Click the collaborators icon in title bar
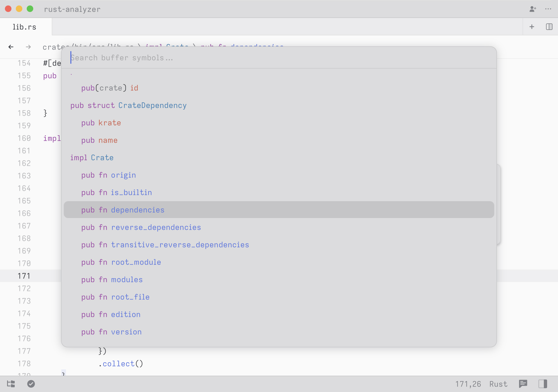Screen dimensions: 558x392 tap(533, 9)
